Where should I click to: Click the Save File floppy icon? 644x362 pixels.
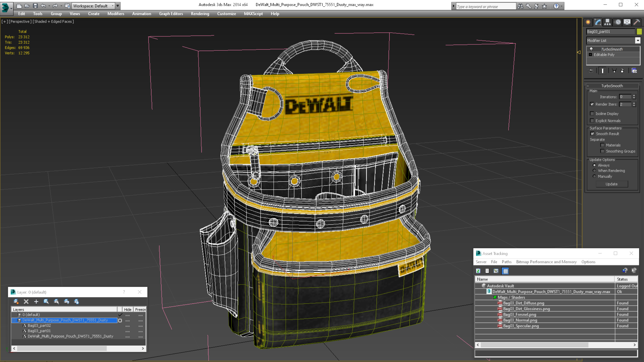click(x=35, y=6)
